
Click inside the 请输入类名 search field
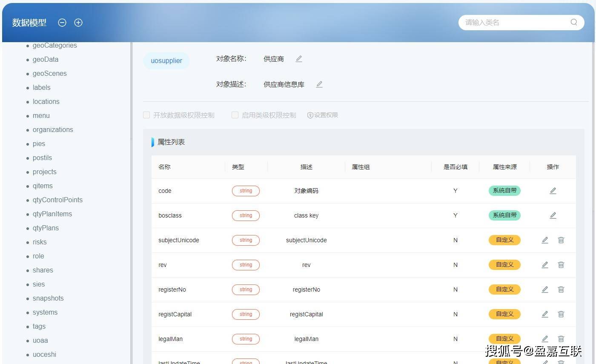click(502, 22)
